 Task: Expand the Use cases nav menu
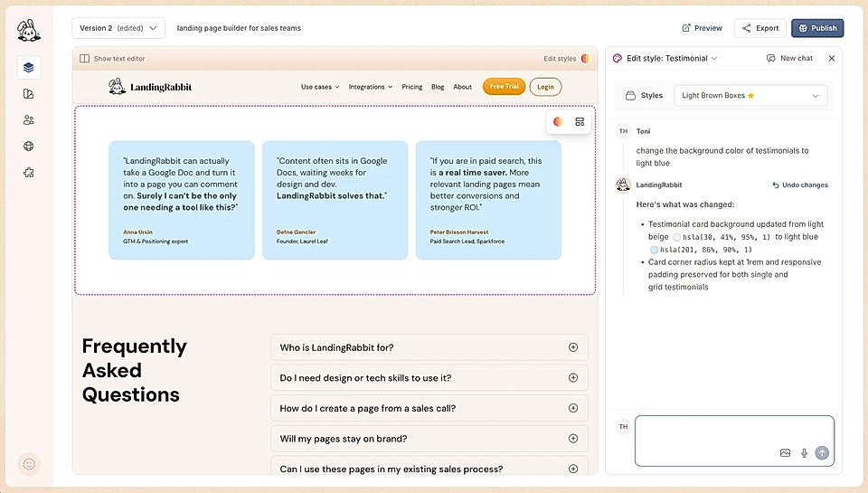click(320, 87)
